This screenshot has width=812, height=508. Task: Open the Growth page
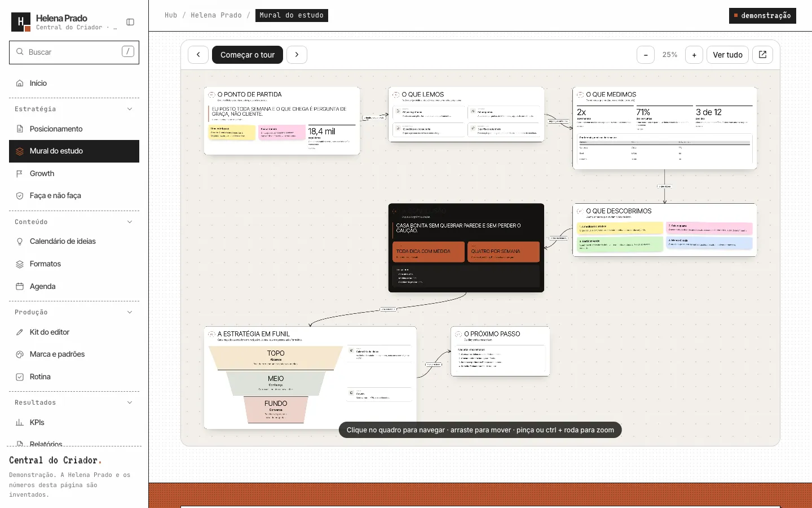click(x=74, y=173)
